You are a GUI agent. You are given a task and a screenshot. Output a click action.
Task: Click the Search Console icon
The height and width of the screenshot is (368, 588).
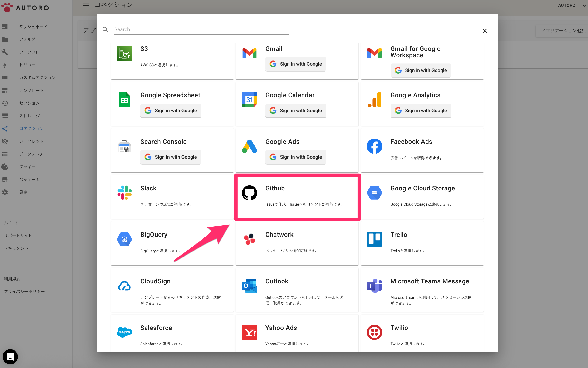tap(124, 146)
